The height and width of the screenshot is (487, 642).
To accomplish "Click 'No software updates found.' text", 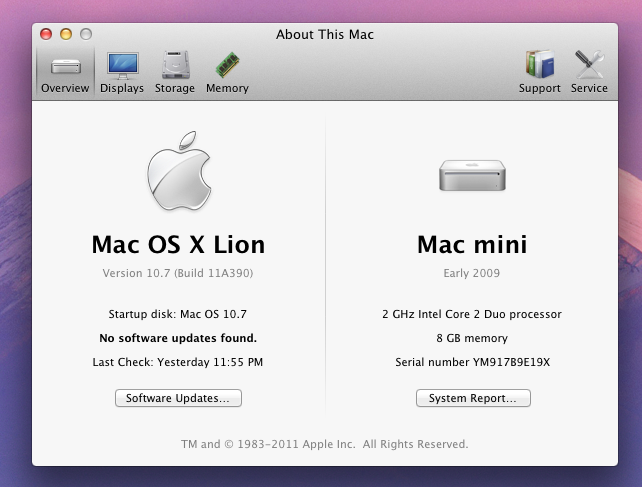I will [178, 338].
